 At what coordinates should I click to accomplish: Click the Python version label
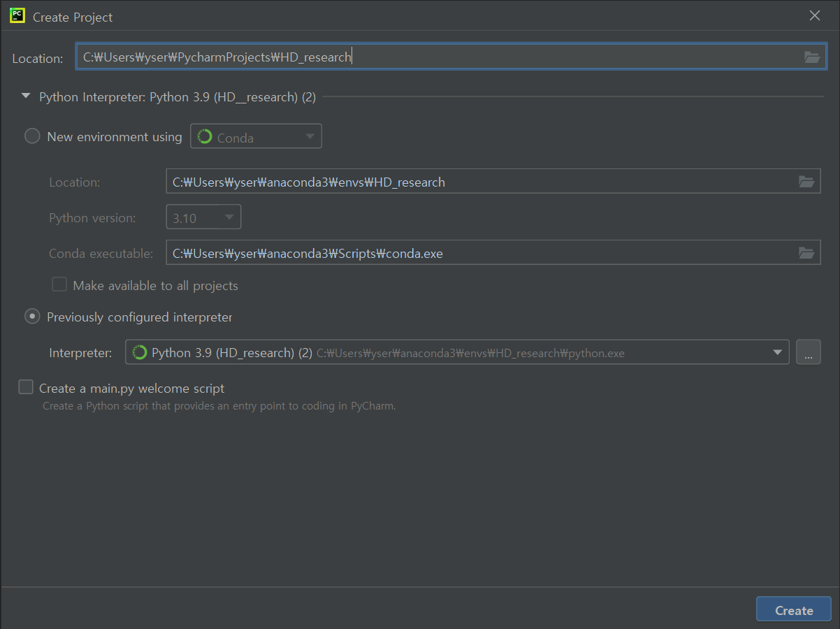point(92,218)
